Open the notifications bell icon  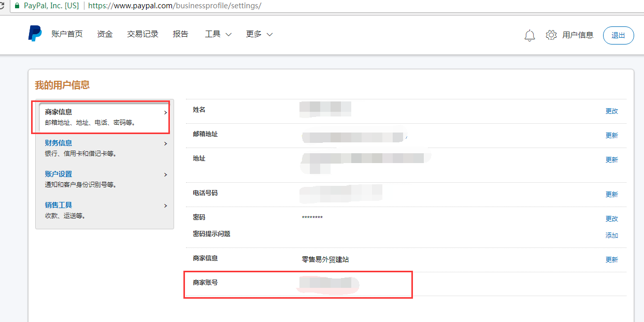point(529,35)
